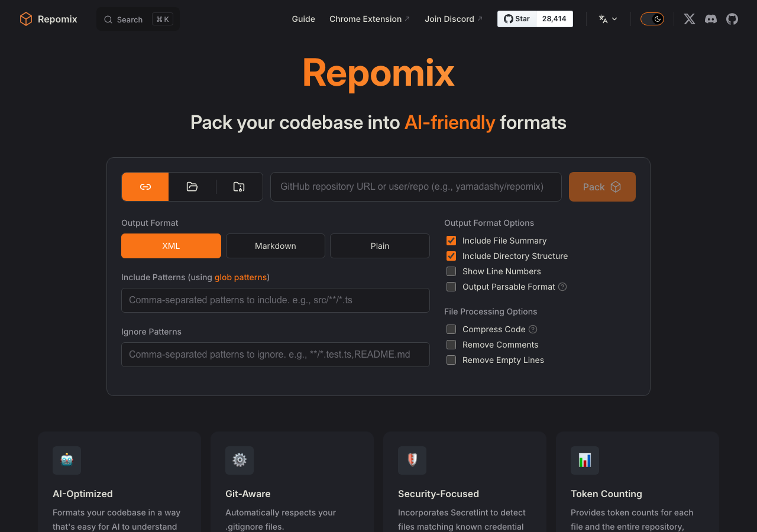This screenshot has height=532, width=757.
Task: Select the ZIP file upload mode icon
Action: click(239, 187)
